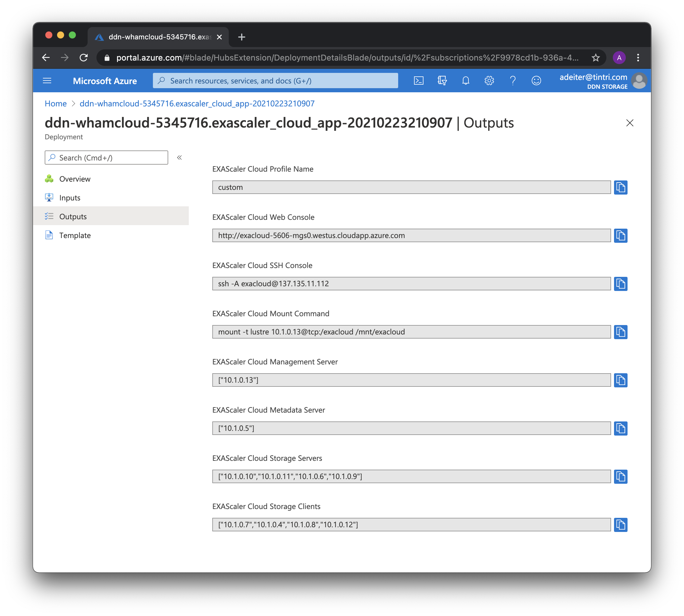Copy the SSH Console command
684x616 pixels.
click(x=620, y=284)
